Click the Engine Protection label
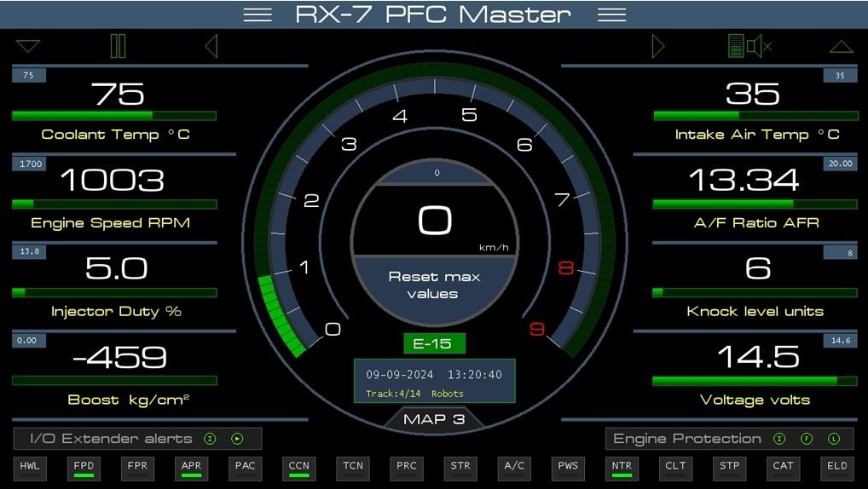The image size is (868, 489). point(687,439)
